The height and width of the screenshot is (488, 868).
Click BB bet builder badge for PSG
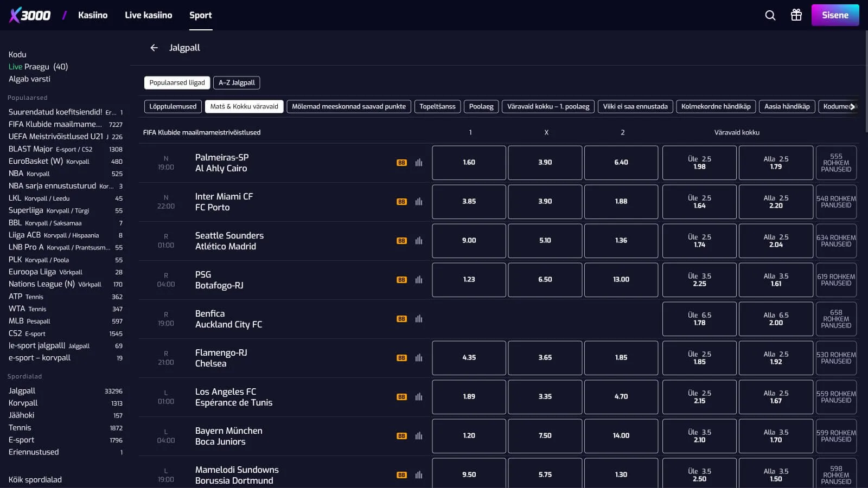pyautogui.click(x=401, y=280)
